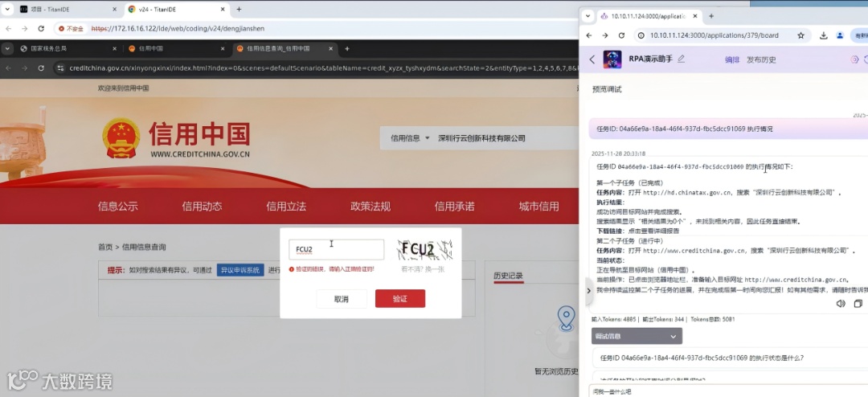Close the 国家税务总局 tab
The height and width of the screenshot is (397, 868).
click(115, 49)
